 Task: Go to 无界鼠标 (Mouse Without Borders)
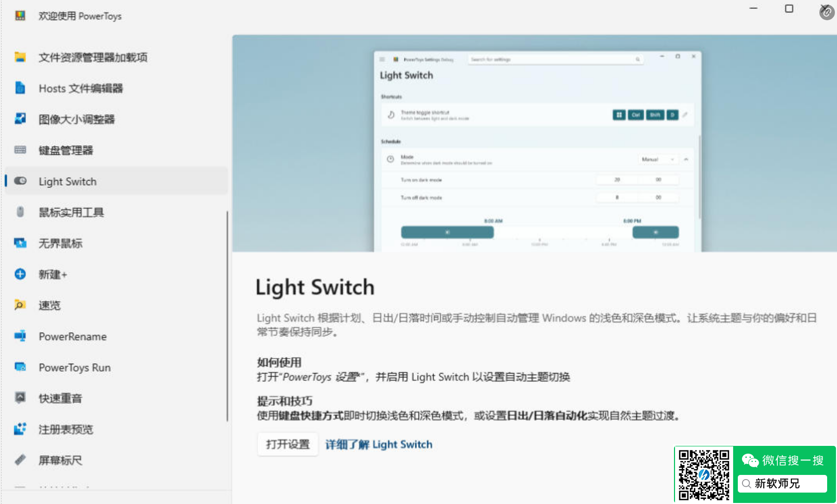(x=60, y=243)
